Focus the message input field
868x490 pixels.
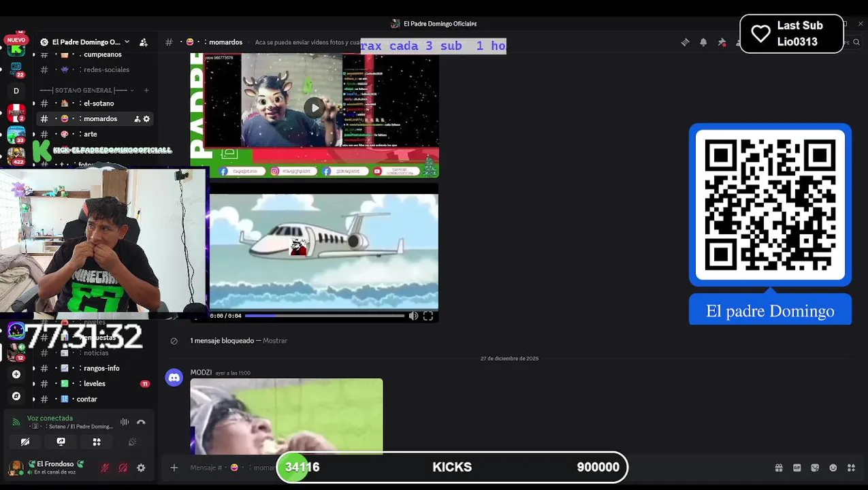470,468
